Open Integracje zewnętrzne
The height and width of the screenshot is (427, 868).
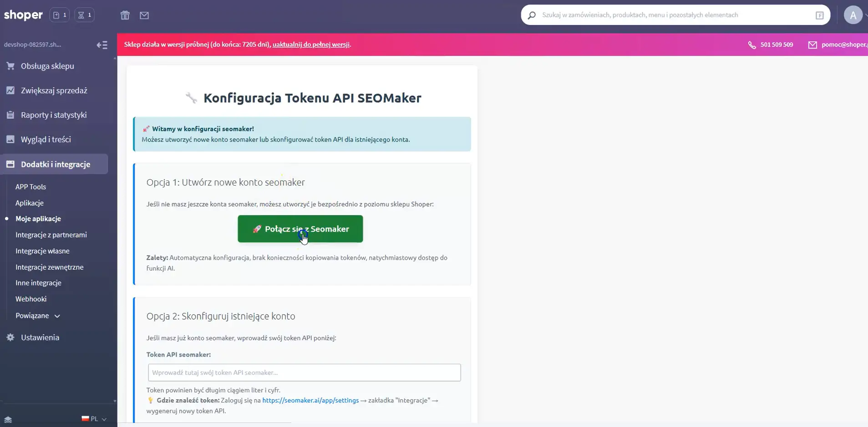click(50, 267)
